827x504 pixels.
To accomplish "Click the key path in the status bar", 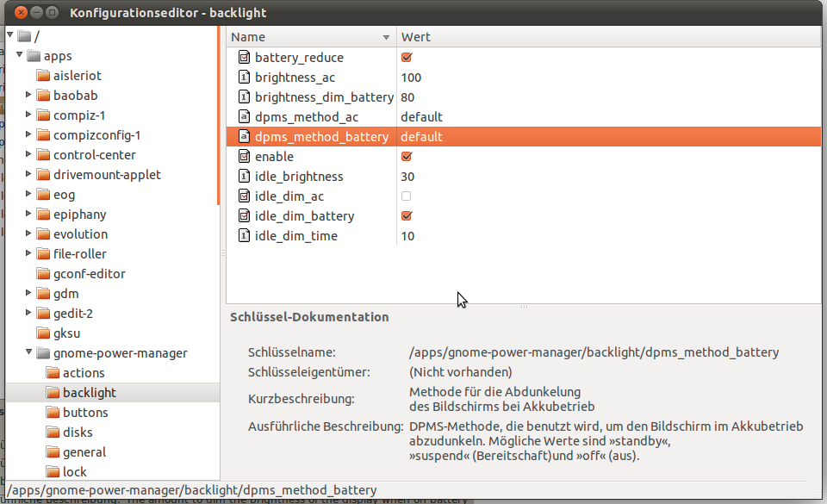I will pyautogui.click(x=192, y=489).
